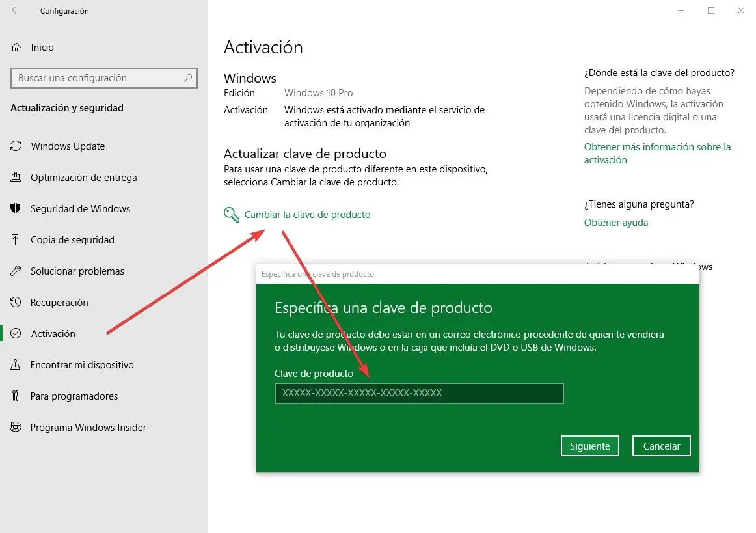
Task: Click Cambiar la clave de producto link
Action: (307, 215)
